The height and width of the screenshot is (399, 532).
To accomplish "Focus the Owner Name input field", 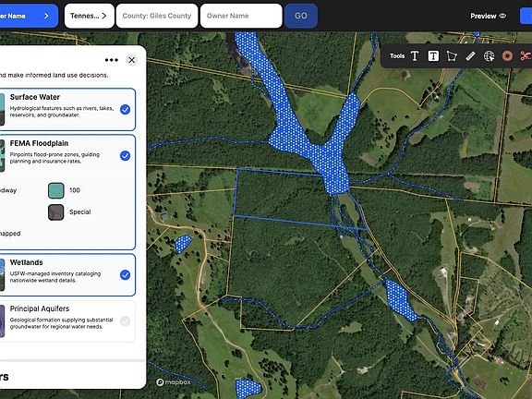I will pyautogui.click(x=241, y=16).
